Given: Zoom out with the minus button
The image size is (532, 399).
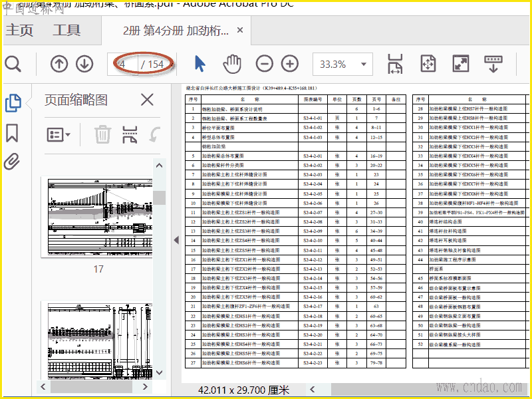Looking at the screenshot, I should [264, 64].
